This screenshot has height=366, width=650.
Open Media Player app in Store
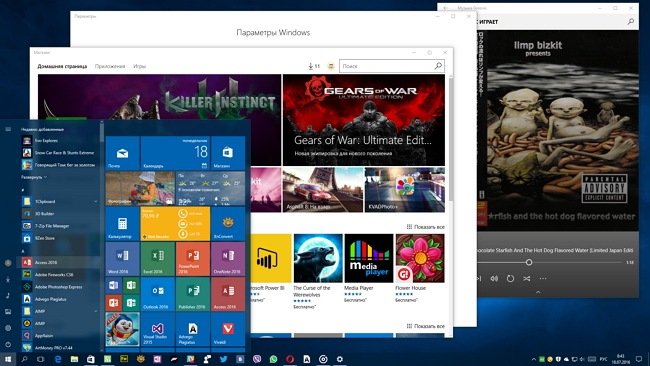pos(369,265)
